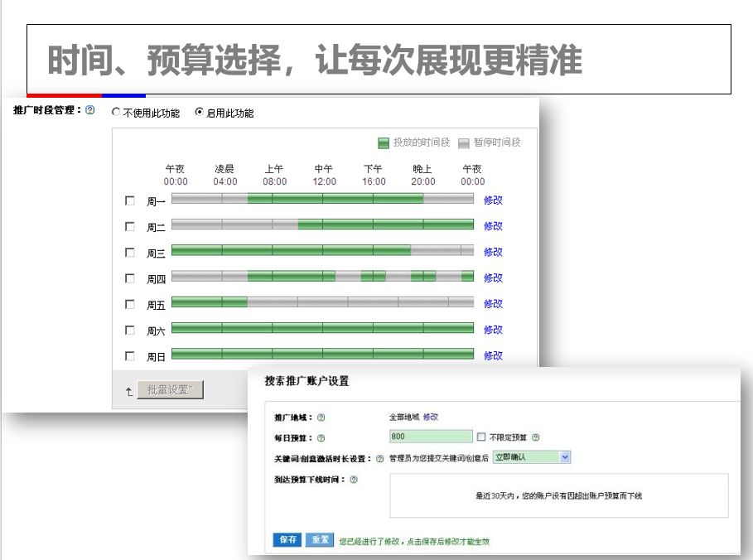Click the 周二 time schedule bar
Viewport: 753px width, 560px height.
click(x=323, y=224)
